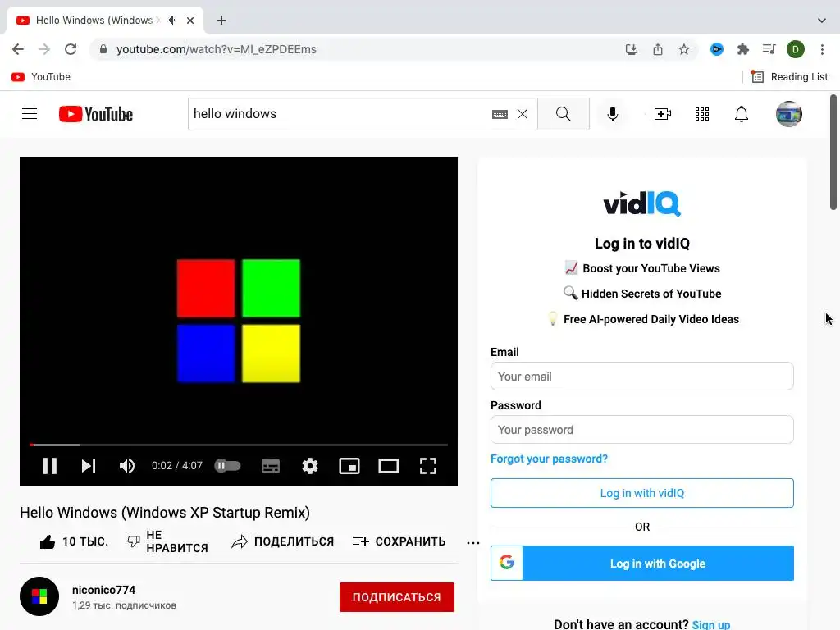Open Chrome profile avatar D

click(x=796, y=49)
